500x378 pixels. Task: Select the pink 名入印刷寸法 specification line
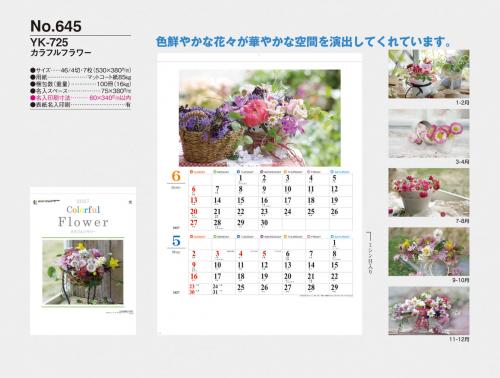coord(80,98)
